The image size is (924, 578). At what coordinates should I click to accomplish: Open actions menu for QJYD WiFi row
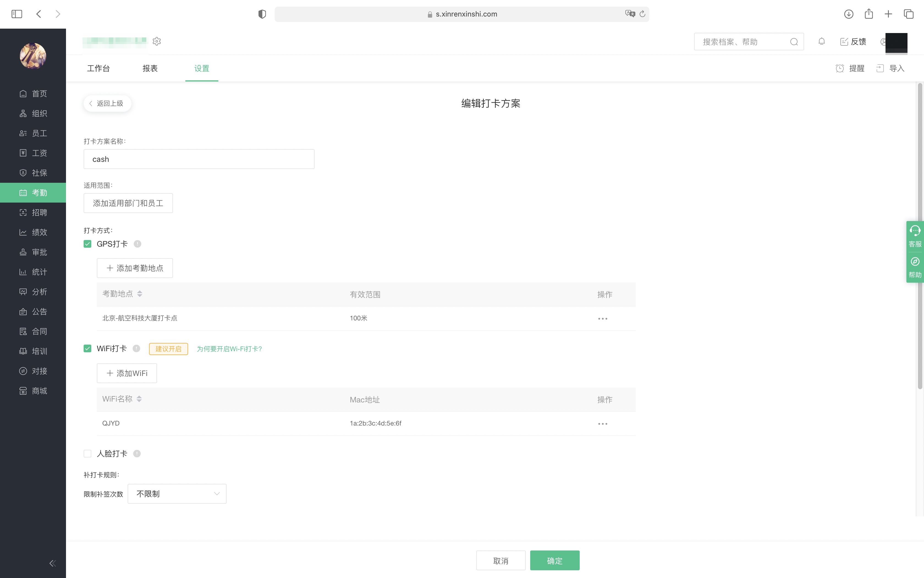tap(603, 424)
